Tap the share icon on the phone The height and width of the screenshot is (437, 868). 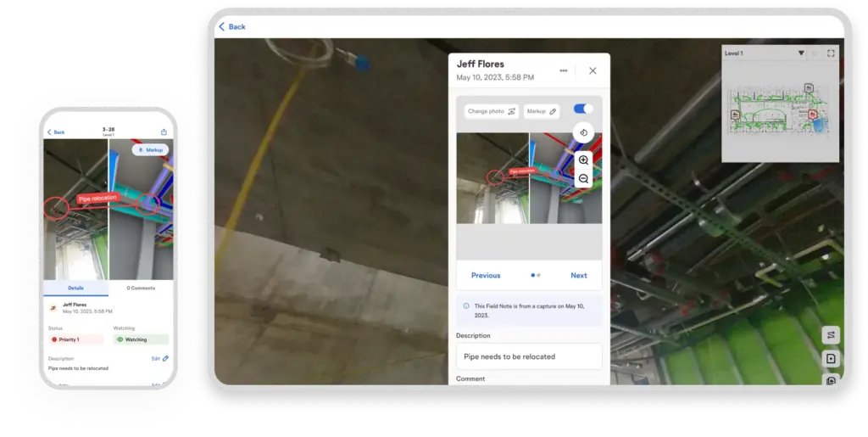[x=164, y=132]
